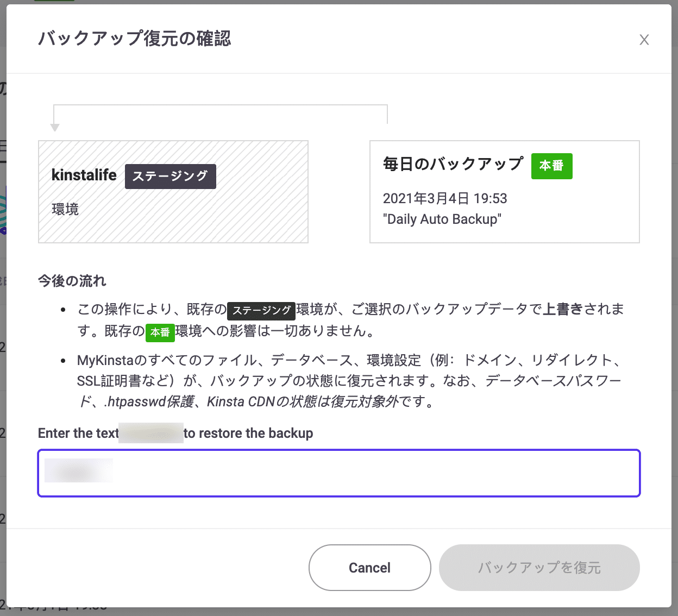Click the ステージング badge next to kinstalife
678x616 pixels.
click(x=170, y=176)
